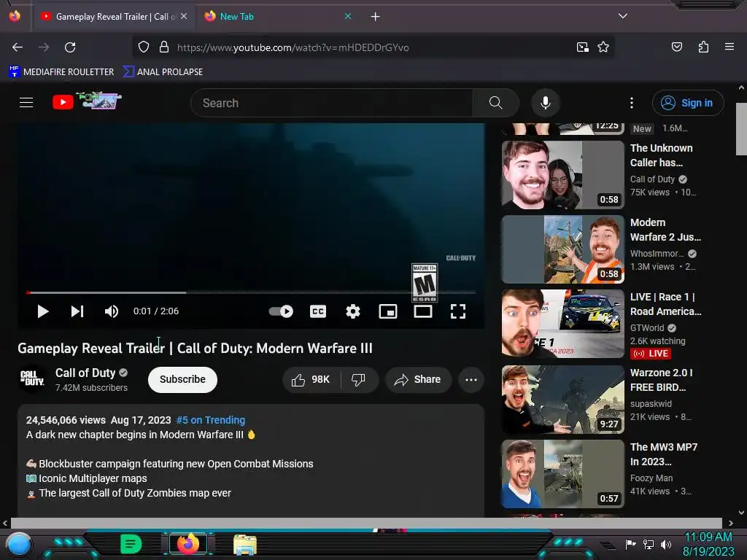Open more actions ellipsis menu

[x=471, y=379]
